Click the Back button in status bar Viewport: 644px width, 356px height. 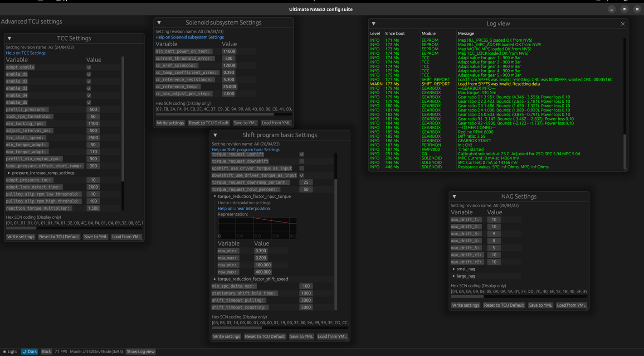[x=46, y=351]
